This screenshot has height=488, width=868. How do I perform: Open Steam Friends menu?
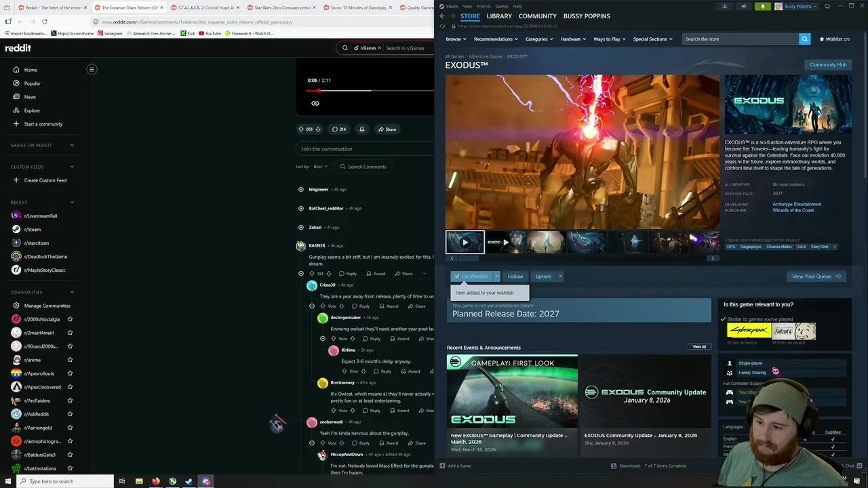(484, 6)
